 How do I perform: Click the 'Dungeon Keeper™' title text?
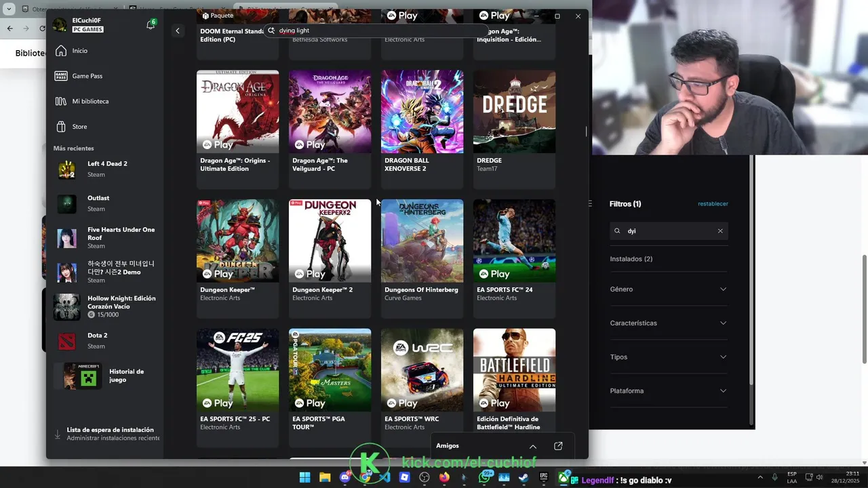228,290
